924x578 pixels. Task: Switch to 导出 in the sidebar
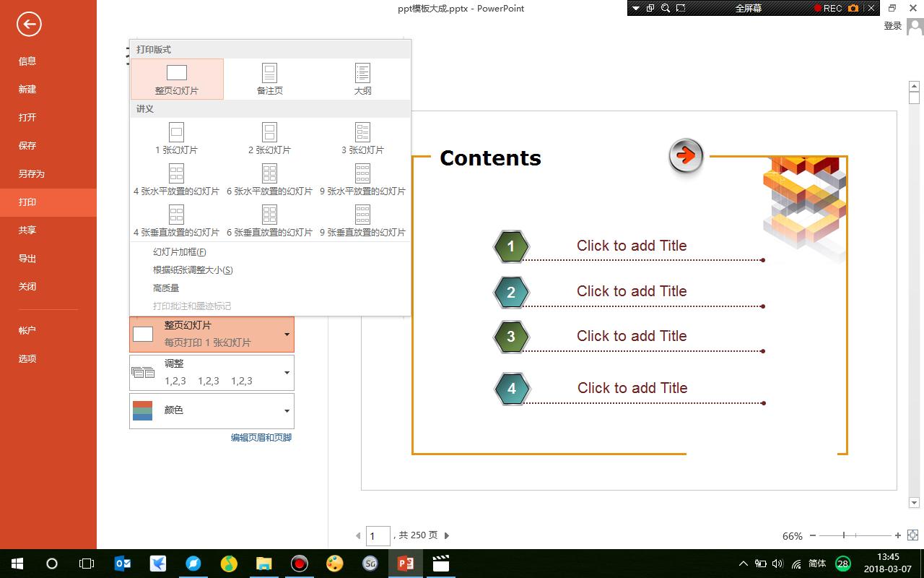(27, 258)
